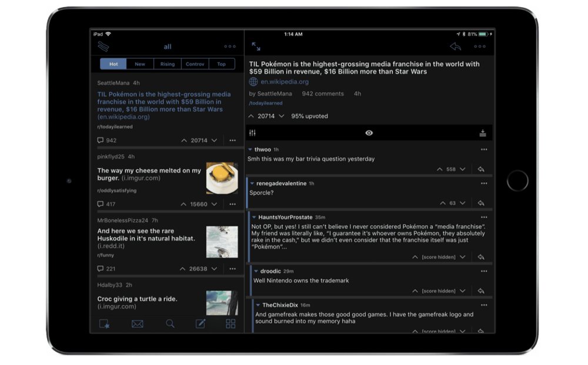
Task: Open the croc and turtle thumbnail
Action: point(222,303)
